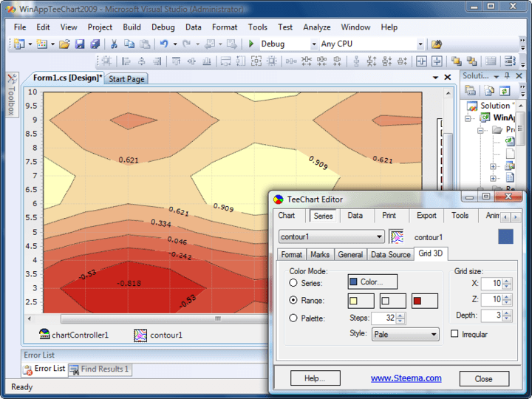Enable the Irregular checkbox
532x399 pixels.
point(454,334)
